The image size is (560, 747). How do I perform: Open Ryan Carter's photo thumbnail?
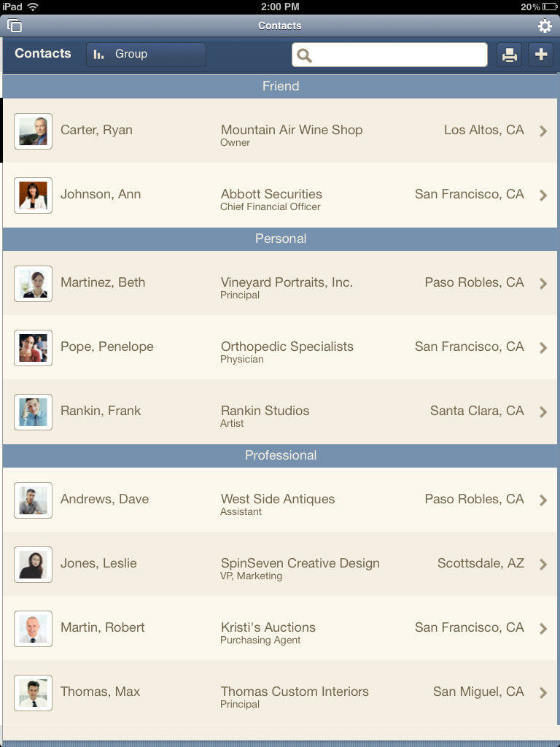click(33, 131)
